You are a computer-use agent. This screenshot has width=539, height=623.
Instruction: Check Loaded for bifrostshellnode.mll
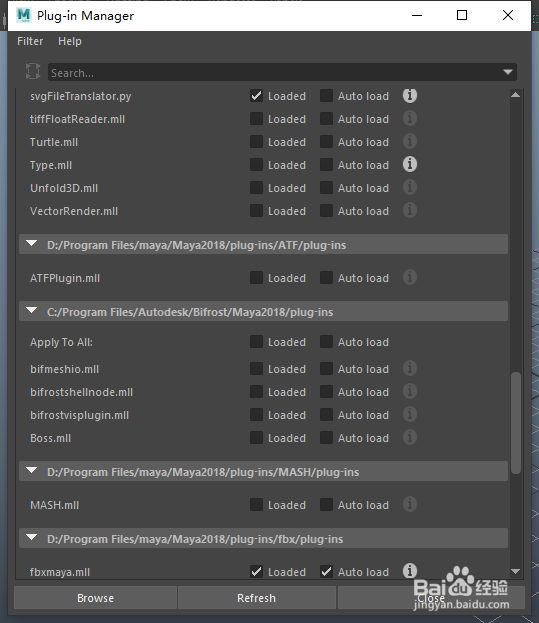(256, 392)
